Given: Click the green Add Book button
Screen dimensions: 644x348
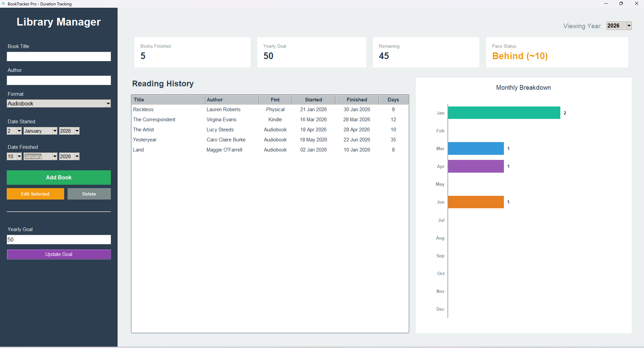Looking at the screenshot, I should pyautogui.click(x=59, y=177).
